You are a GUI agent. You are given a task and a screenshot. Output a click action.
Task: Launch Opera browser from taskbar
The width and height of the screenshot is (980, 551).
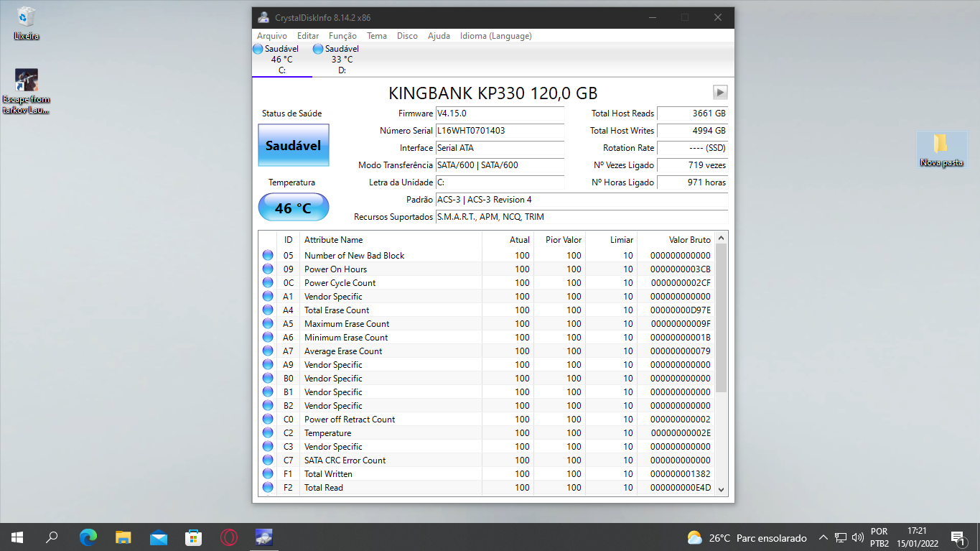229,537
